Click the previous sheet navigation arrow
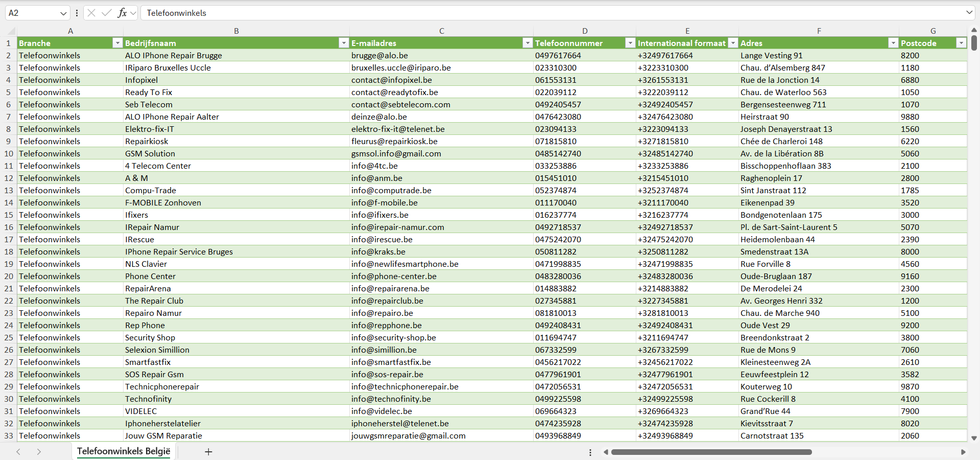The height and width of the screenshot is (460, 980). tap(18, 452)
